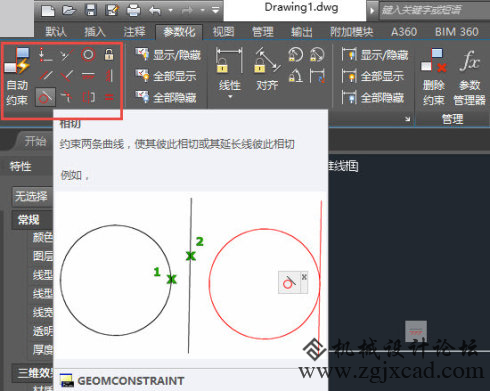Print the drawing with the printer icon
This screenshot has height=392, width=491.
pyautogui.click(x=134, y=10)
